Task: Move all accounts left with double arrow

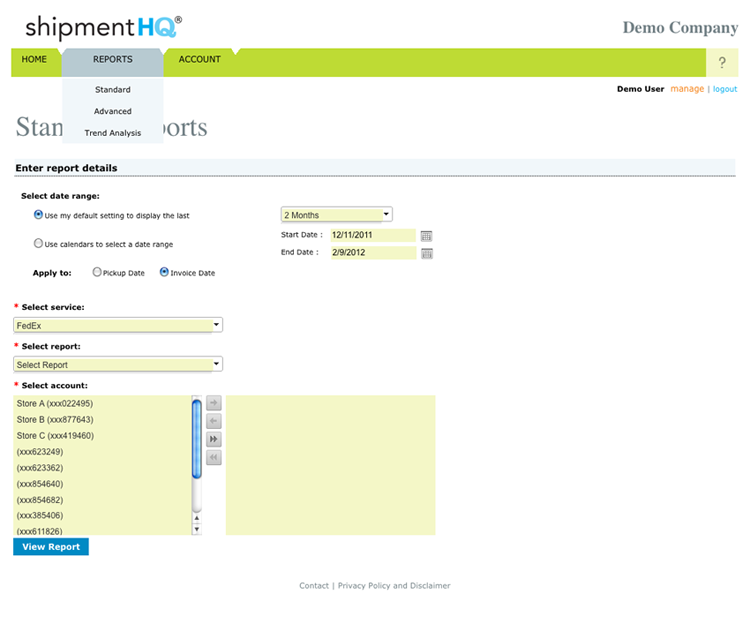Action: (214, 458)
